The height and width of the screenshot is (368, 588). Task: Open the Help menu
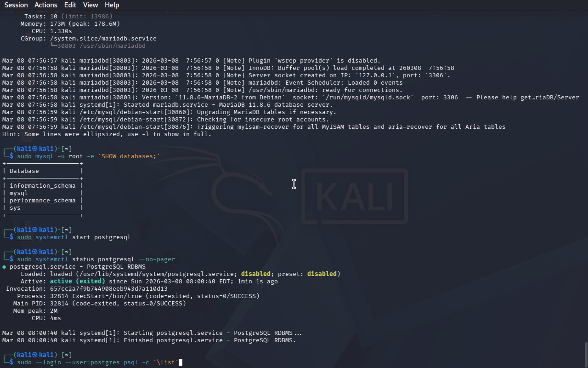[112, 5]
